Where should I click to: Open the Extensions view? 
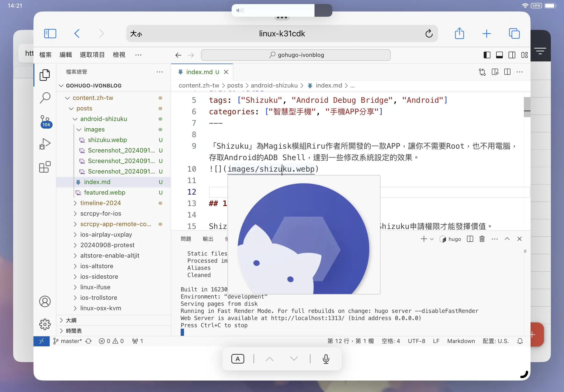tap(45, 168)
